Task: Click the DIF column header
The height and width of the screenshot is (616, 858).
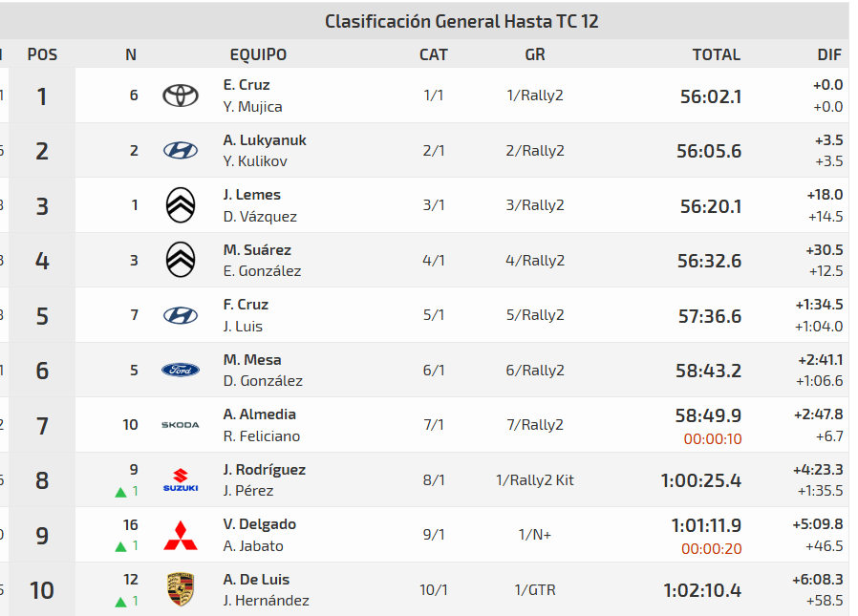Action: point(829,54)
